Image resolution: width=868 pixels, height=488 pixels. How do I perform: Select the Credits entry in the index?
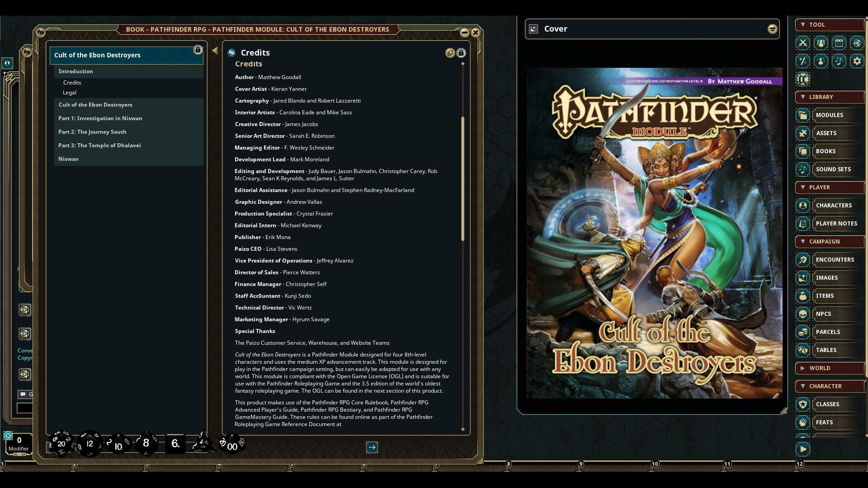[72, 82]
